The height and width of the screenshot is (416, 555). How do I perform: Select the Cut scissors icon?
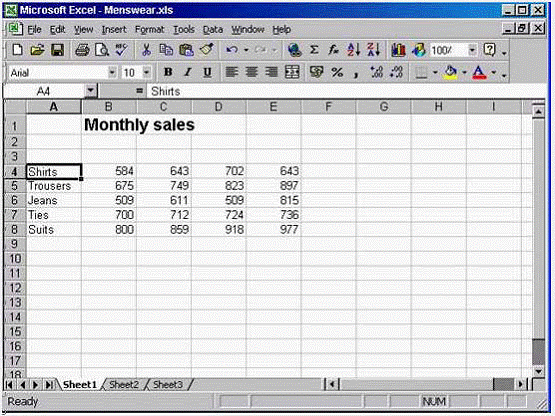pyautogui.click(x=146, y=50)
